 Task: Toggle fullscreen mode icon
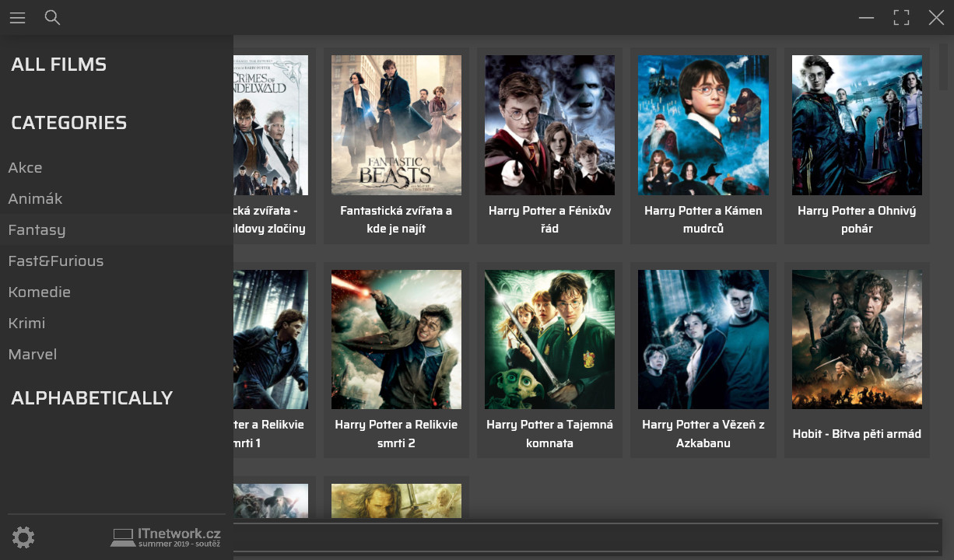901,18
